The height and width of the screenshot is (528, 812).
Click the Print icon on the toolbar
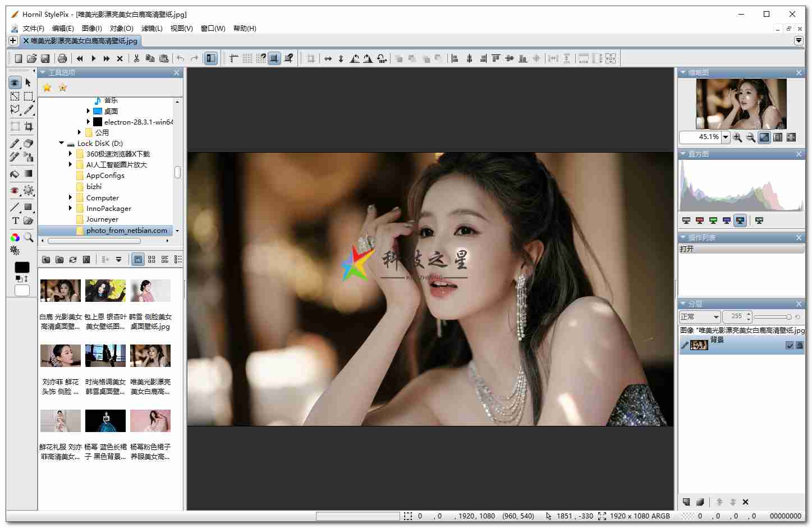pyautogui.click(x=62, y=58)
